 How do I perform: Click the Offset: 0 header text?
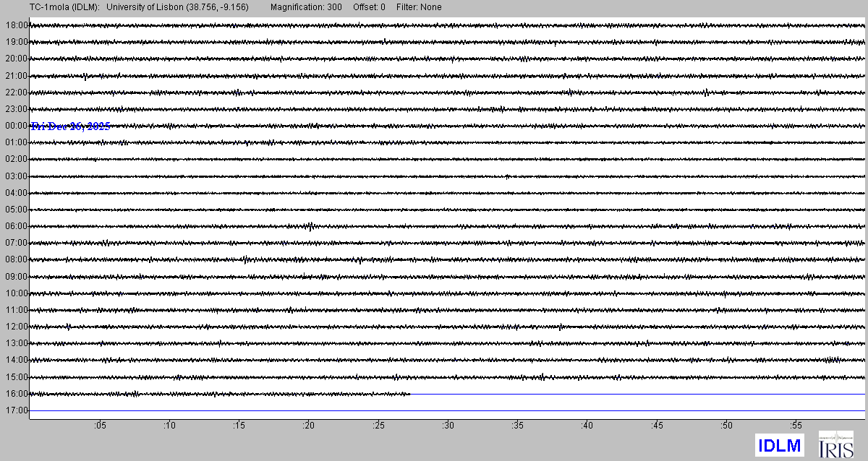pyautogui.click(x=369, y=7)
